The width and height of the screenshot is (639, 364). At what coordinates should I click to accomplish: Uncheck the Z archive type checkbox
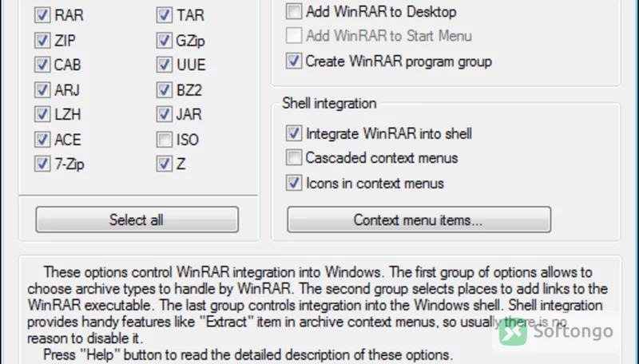coord(165,164)
